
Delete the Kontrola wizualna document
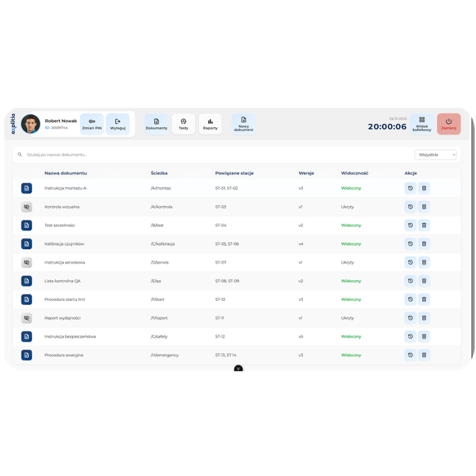pos(424,207)
